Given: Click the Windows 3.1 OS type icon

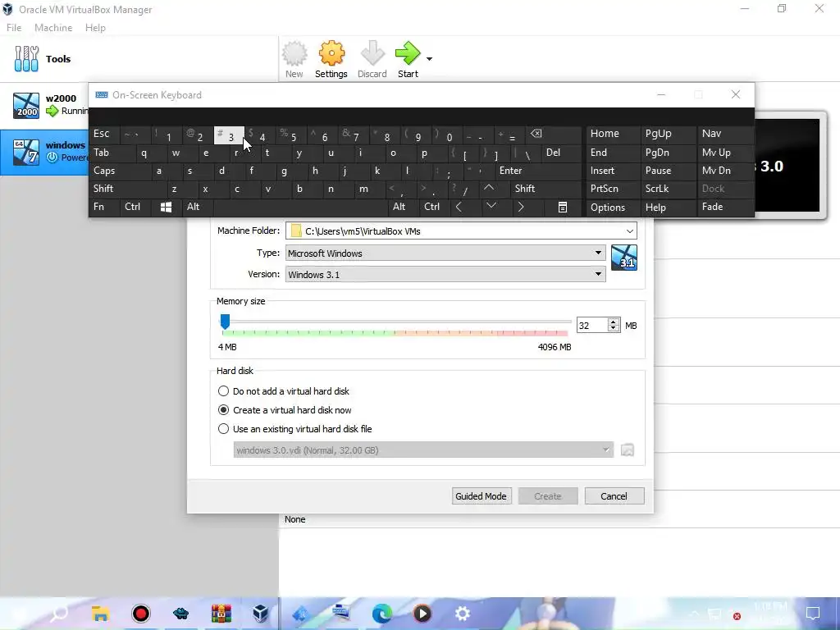Looking at the screenshot, I should [624, 257].
